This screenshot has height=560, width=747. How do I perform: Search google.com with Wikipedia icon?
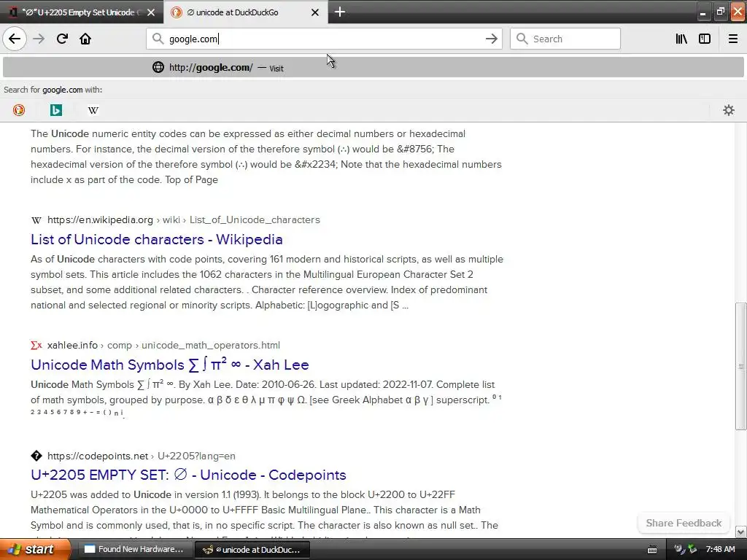pos(93,110)
